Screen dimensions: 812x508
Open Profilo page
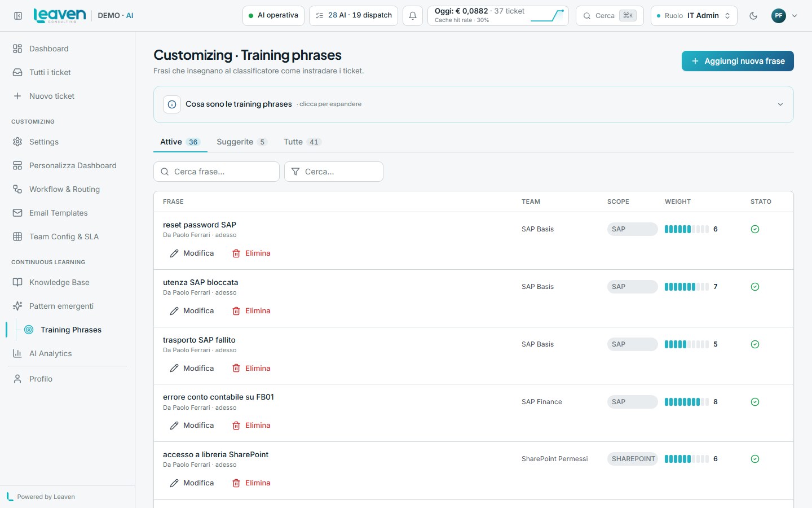pos(68,379)
